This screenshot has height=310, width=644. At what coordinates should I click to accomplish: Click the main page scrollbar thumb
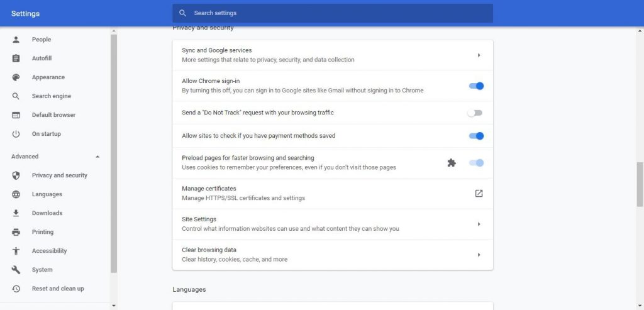(x=640, y=184)
